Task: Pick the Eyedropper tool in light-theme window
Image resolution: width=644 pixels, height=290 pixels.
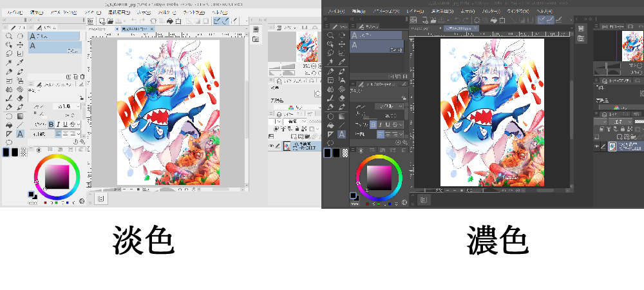Action: [x=20, y=63]
